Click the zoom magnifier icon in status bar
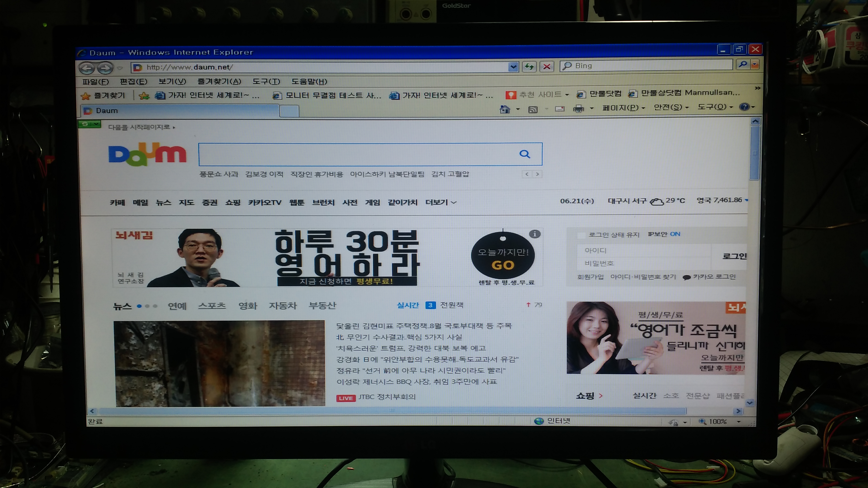This screenshot has height=488, width=868. point(702,421)
